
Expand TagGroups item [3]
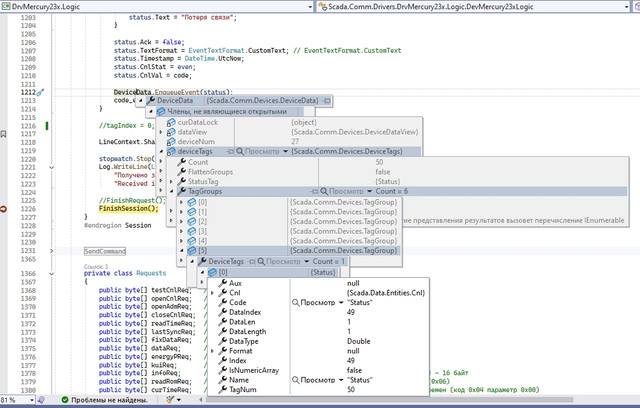[x=182, y=231]
